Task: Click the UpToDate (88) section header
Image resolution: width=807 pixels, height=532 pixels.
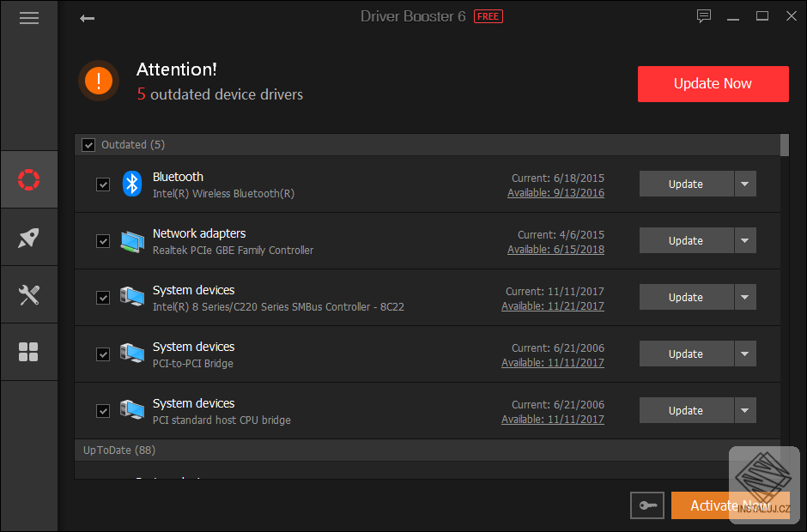Action: 428,450
